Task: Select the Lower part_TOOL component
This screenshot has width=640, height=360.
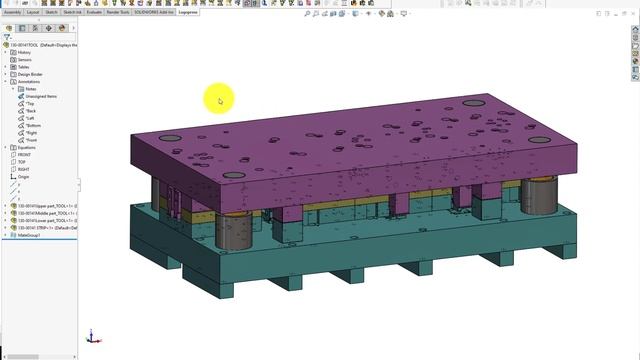Action: (x=44, y=220)
